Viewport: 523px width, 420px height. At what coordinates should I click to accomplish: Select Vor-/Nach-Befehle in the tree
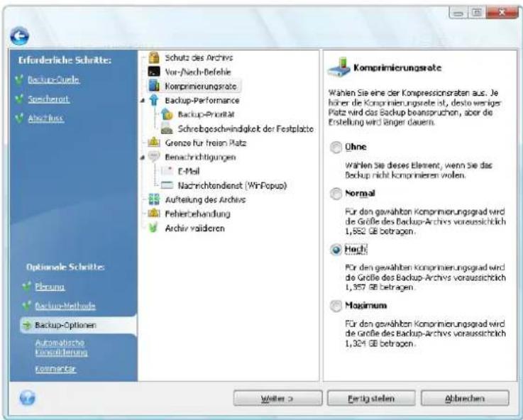(198, 72)
